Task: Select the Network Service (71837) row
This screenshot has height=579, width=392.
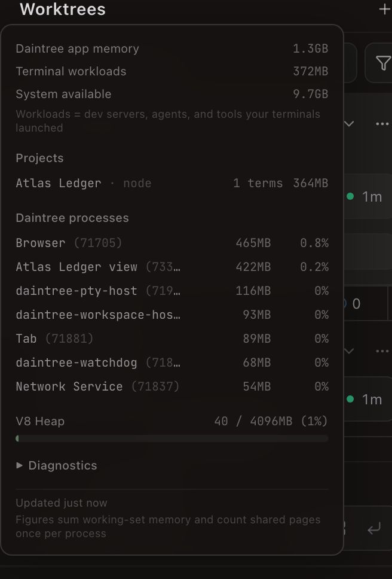Action: click(172, 386)
